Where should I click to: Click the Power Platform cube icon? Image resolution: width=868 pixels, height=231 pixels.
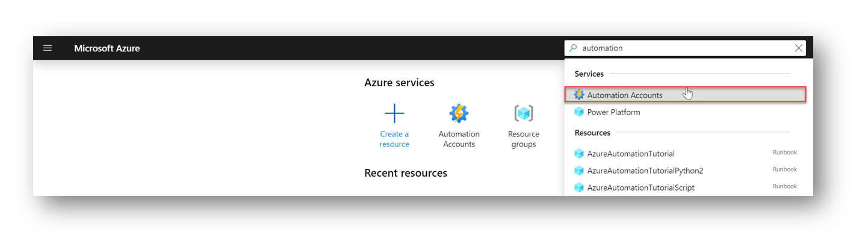[x=579, y=112]
